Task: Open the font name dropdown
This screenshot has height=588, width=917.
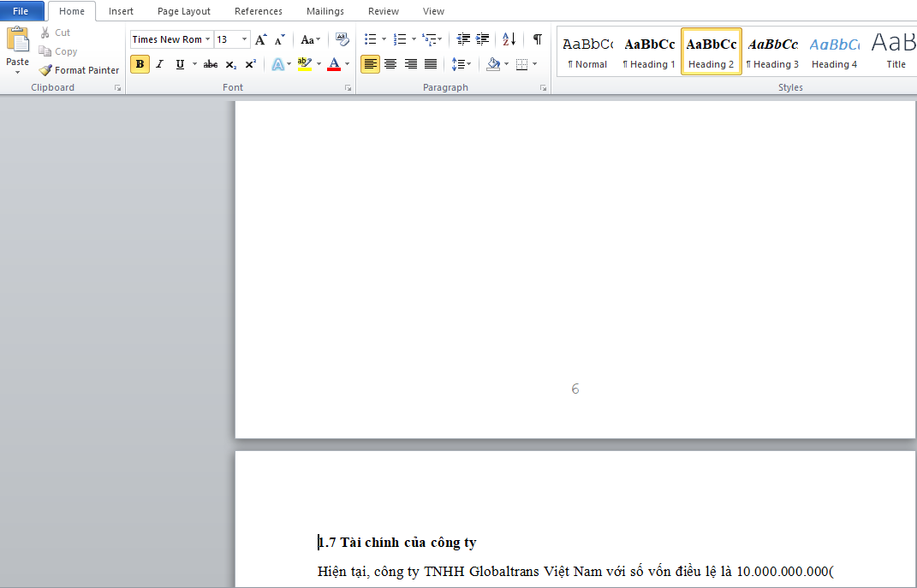Action: 207,39
